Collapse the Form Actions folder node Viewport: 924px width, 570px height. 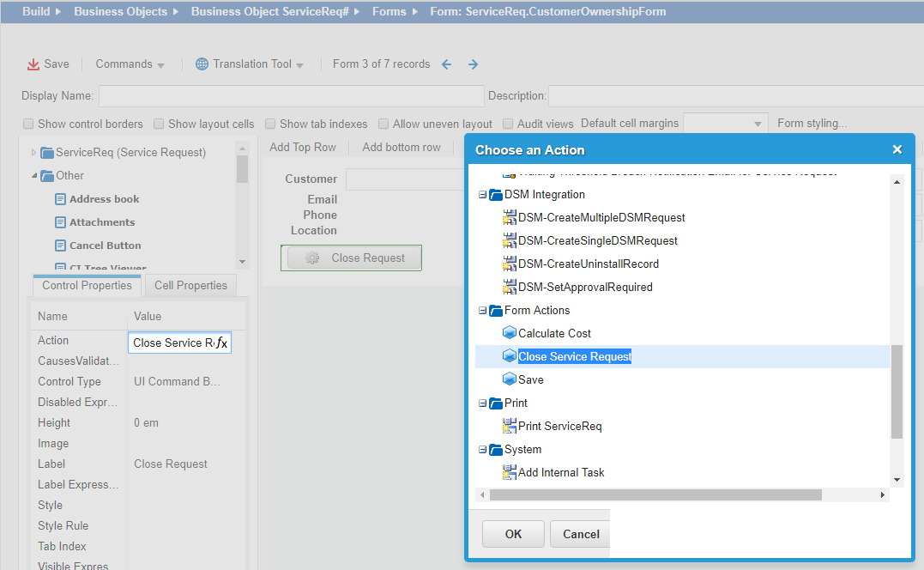click(482, 311)
